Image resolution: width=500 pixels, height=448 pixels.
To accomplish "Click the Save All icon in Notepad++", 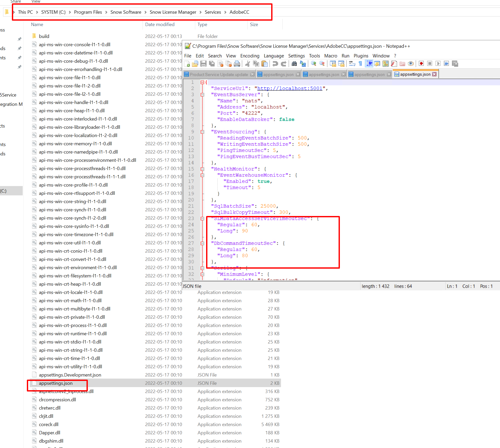I will (x=212, y=64).
